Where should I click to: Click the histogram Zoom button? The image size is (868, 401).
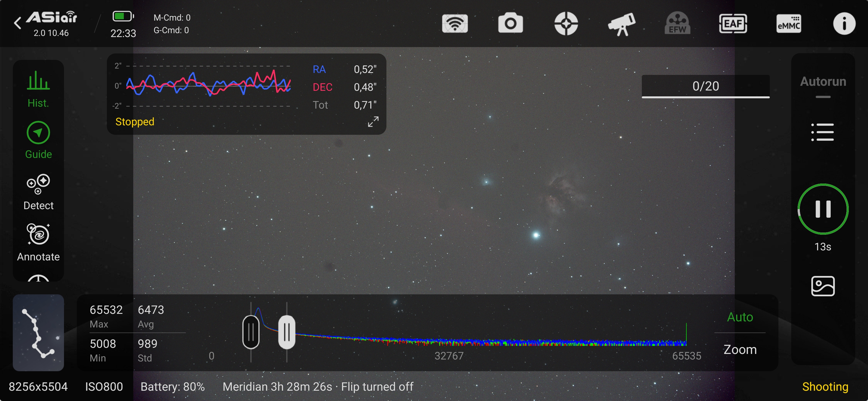[740, 350]
